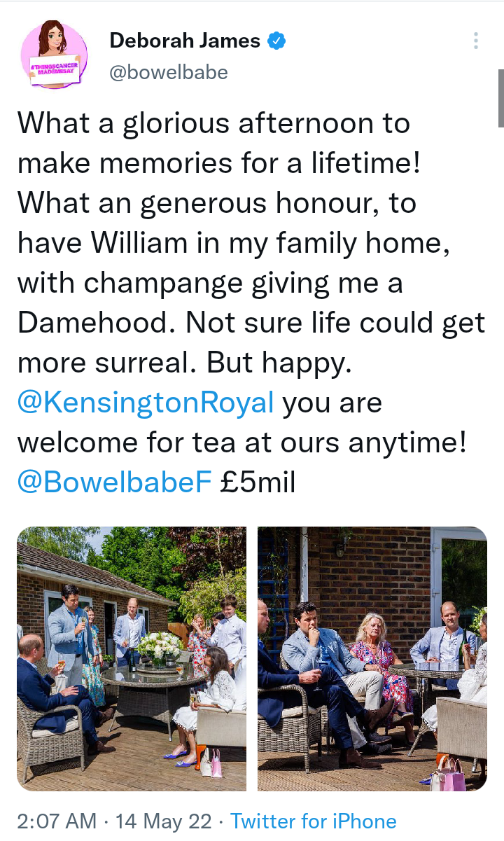Click the Twitter for iPhone source link
Viewport: 504px width, 841px height.
314,821
